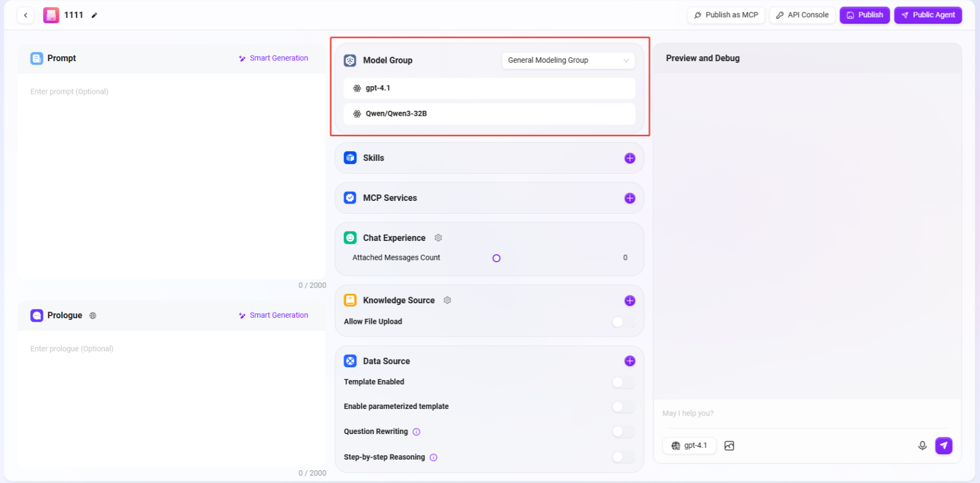
Task: Select the Qwen/Qwen3-32B model row
Action: pos(489,114)
